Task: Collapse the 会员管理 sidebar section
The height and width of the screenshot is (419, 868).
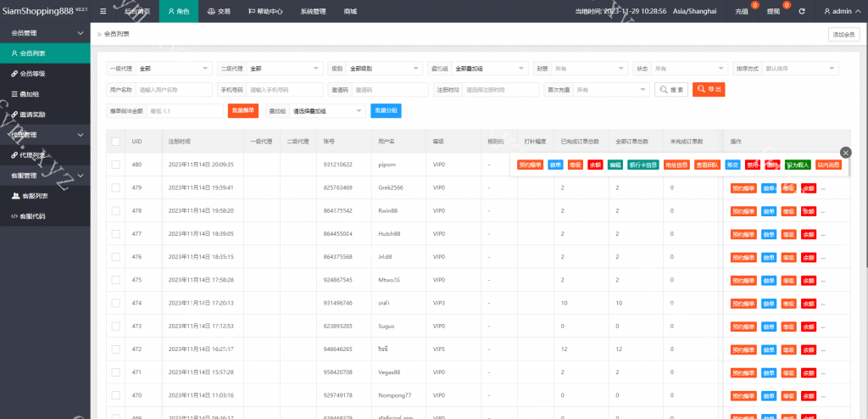Action: [45, 33]
